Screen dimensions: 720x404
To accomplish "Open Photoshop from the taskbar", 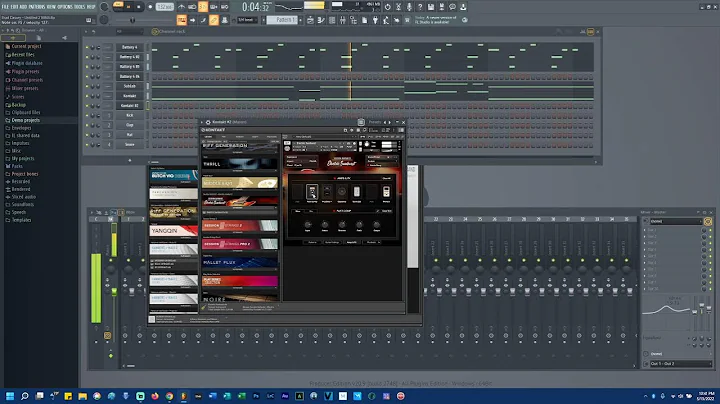I will pos(256,396).
